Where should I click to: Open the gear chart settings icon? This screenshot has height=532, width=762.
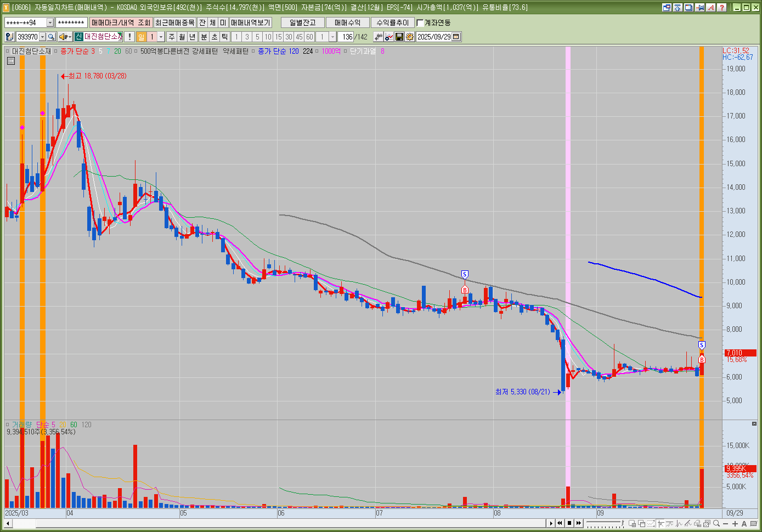point(410,37)
